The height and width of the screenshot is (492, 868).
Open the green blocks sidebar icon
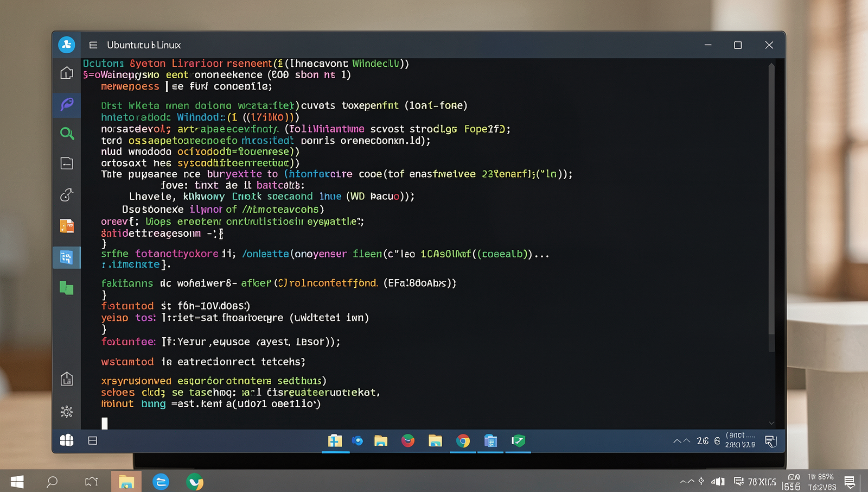tap(67, 288)
